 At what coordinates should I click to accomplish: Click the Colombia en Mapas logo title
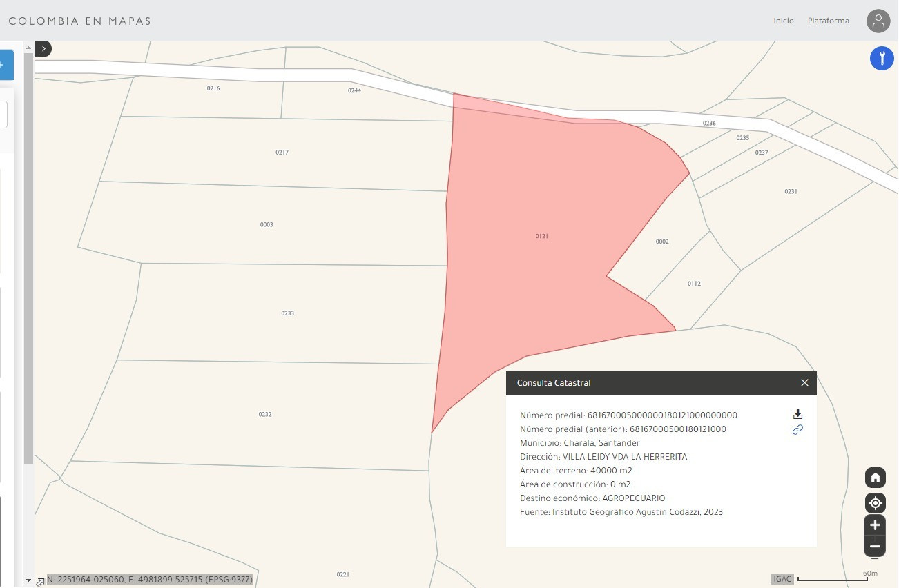click(x=80, y=21)
